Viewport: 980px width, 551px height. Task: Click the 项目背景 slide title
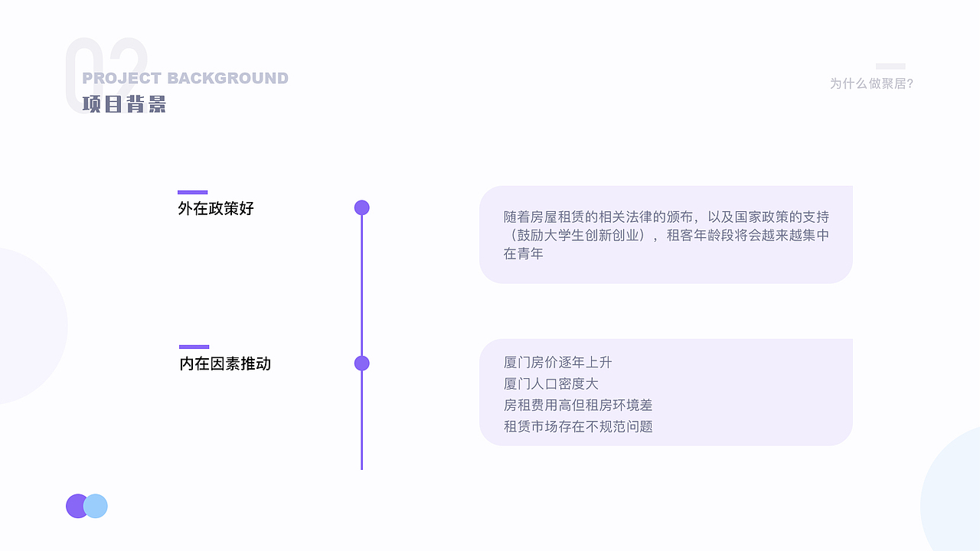[x=124, y=104]
